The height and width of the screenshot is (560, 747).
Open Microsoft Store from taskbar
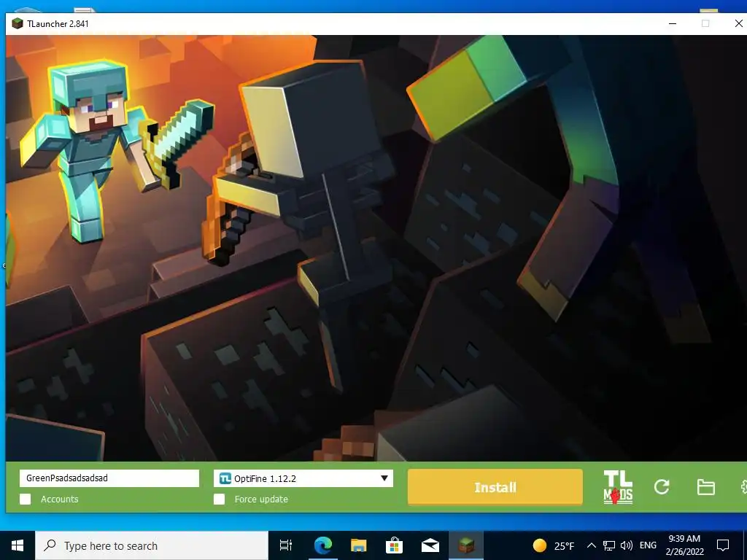[x=394, y=545]
